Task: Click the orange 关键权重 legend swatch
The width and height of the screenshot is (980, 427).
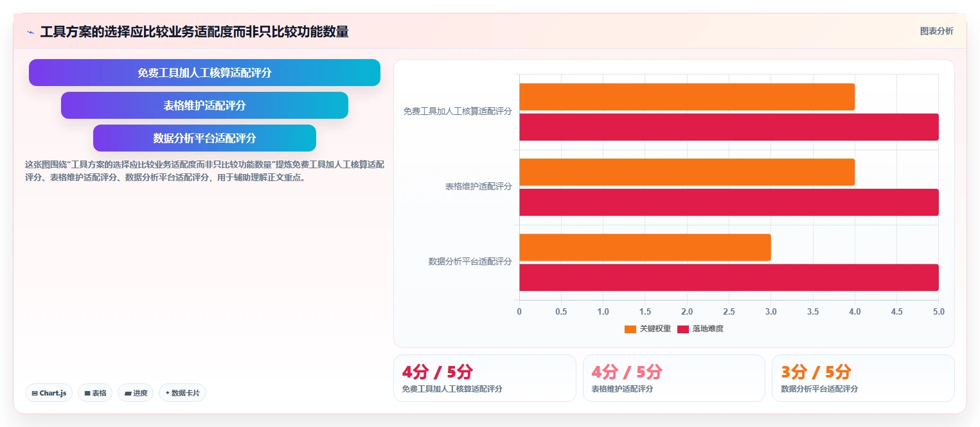Action: pos(630,329)
